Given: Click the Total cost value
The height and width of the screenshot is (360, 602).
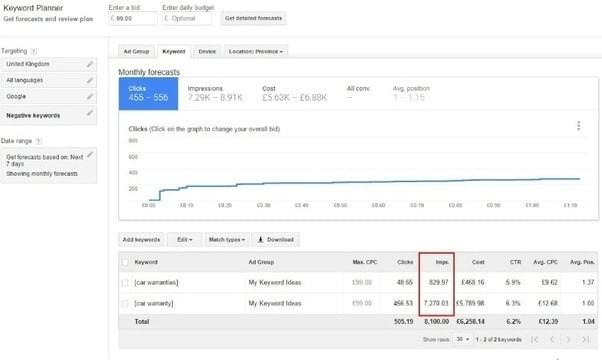Looking at the screenshot, I should pyautogui.click(x=470, y=322).
